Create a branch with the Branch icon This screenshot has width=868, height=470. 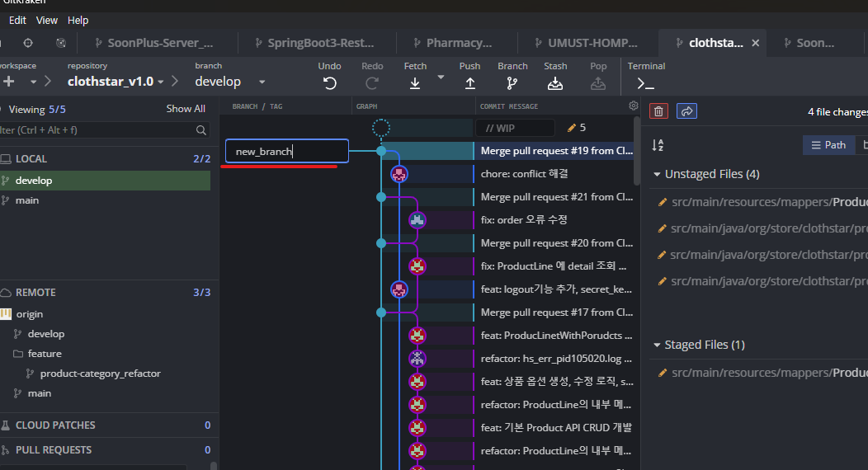(x=512, y=83)
